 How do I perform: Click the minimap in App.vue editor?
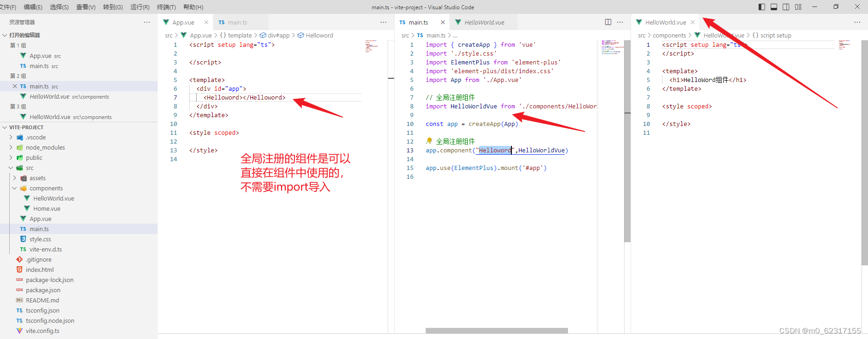click(372, 46)
